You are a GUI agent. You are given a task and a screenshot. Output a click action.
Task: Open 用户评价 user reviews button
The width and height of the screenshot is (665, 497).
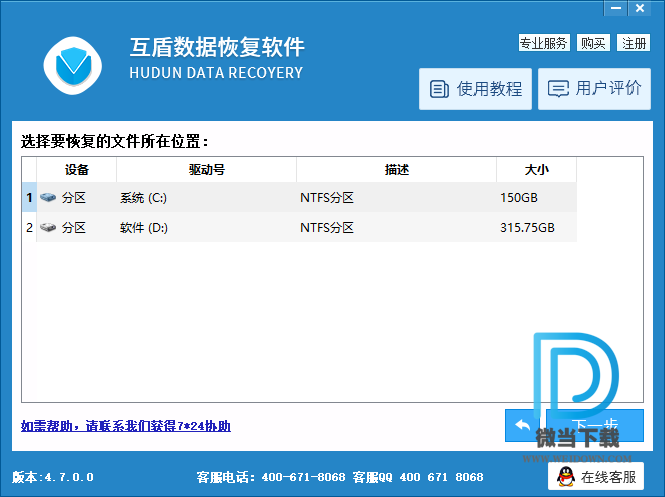coord(594,89)
